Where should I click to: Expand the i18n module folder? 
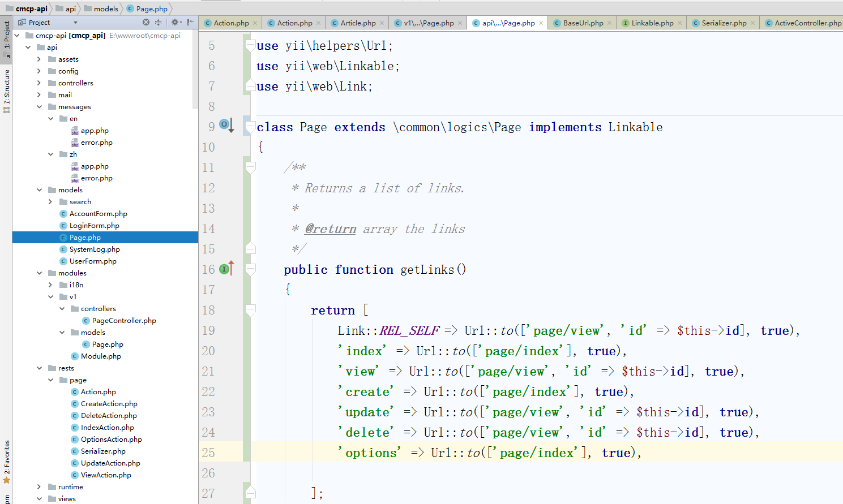50,285
